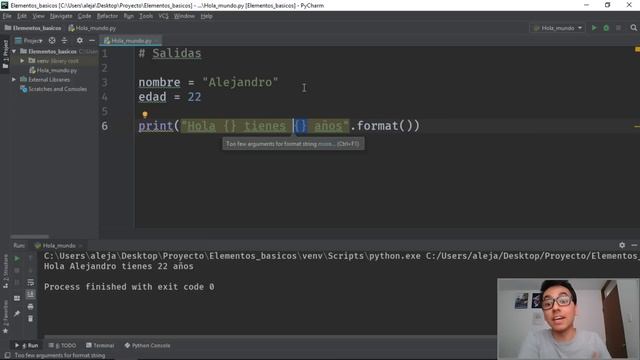
Task: Clear console output with trash icon
Action: (31, 318)
